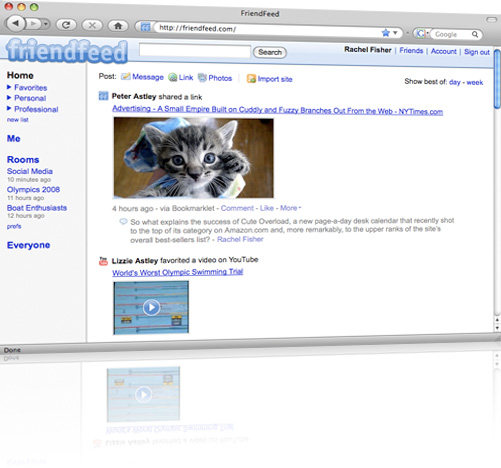
Task: Open the Social Media room
Action: pos(30,171)
